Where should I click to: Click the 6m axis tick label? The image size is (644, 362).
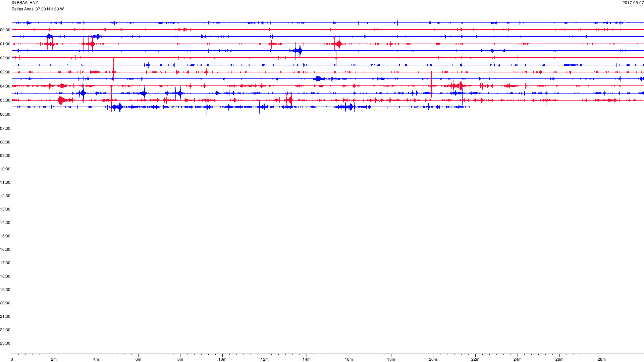pyautogui.click(x=138, y=359)
